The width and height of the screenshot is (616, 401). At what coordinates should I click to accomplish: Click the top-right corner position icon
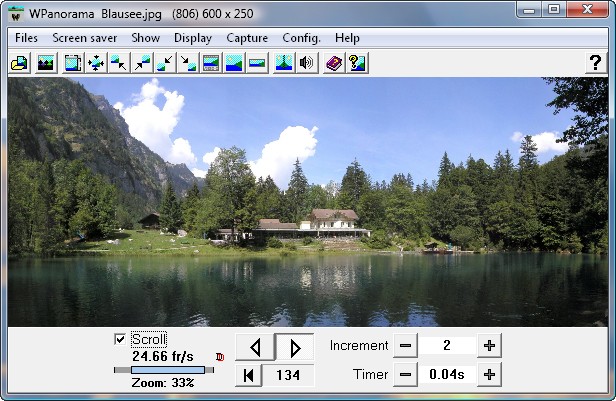pyautogui.click(x=142, y=63)
